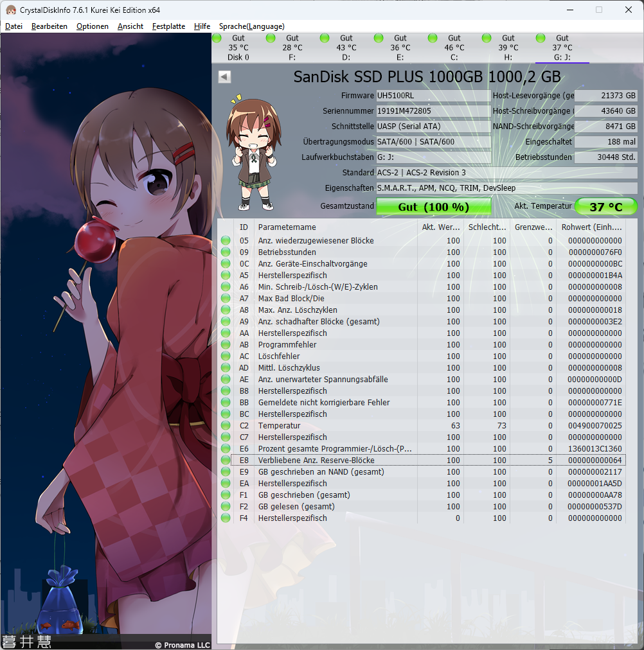Switch to drive D: tab

coord(346,48)
